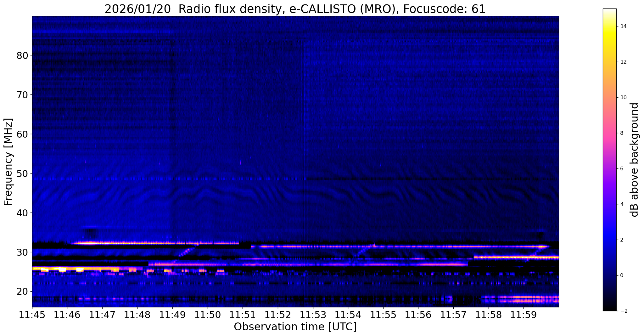The width and height of the screenshot is (644, 336).
Task: Click the 11:45 time axis tick label
Action: [32, 315]
